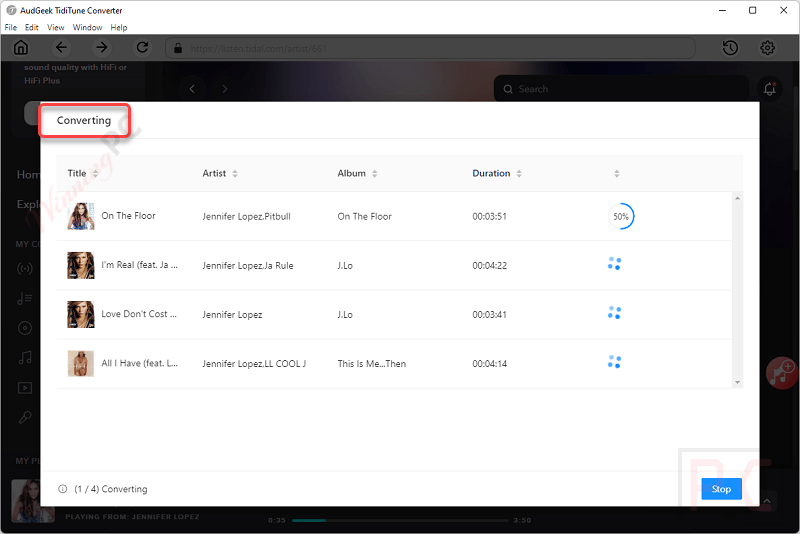Click duration '00:03:51'
The image size is (800, 534).
tap(489, 216)
